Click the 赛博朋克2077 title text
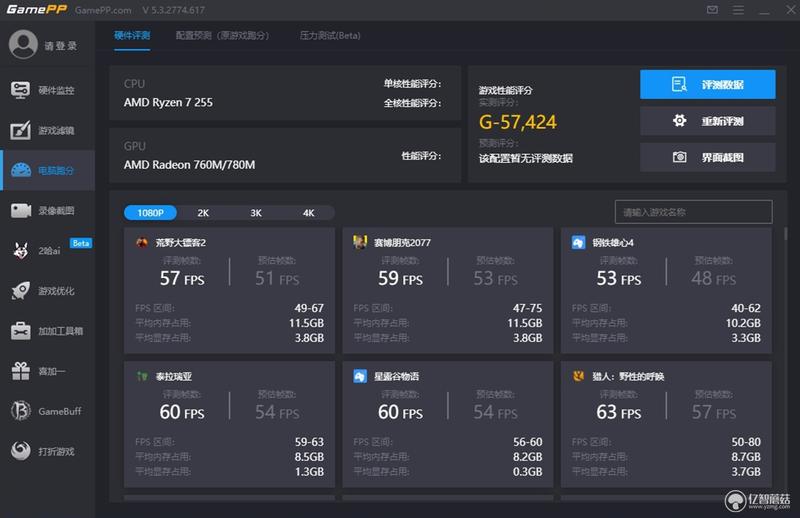800x518 pixels. point(402,242)
